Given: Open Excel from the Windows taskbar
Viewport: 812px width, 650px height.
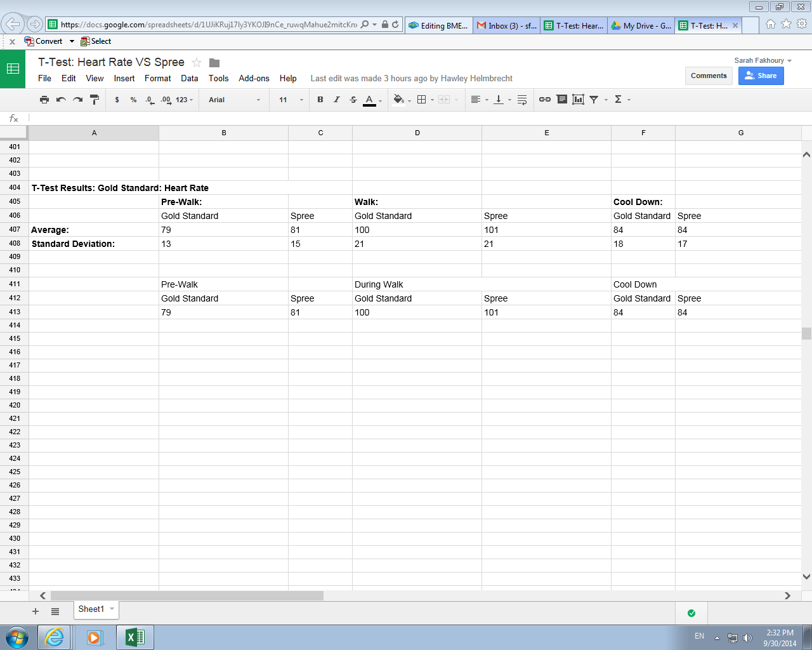Looking at the screenshot, I should 134,637.
